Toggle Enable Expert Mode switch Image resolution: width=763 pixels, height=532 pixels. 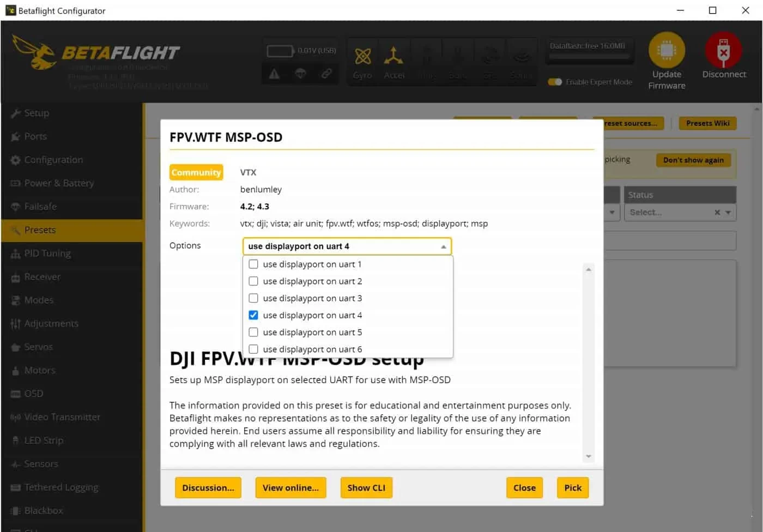click(x=555, y=82)
